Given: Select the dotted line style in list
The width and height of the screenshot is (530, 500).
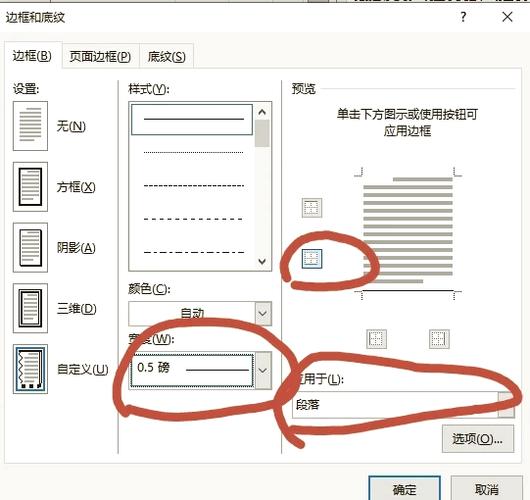Looking at the screenshot, I should (193, 152).
